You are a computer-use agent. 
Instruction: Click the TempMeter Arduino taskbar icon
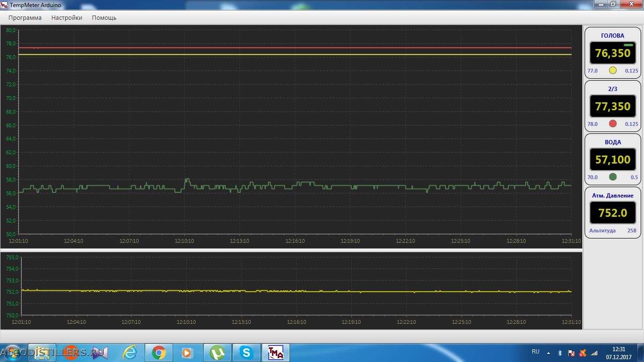point(275,353)
